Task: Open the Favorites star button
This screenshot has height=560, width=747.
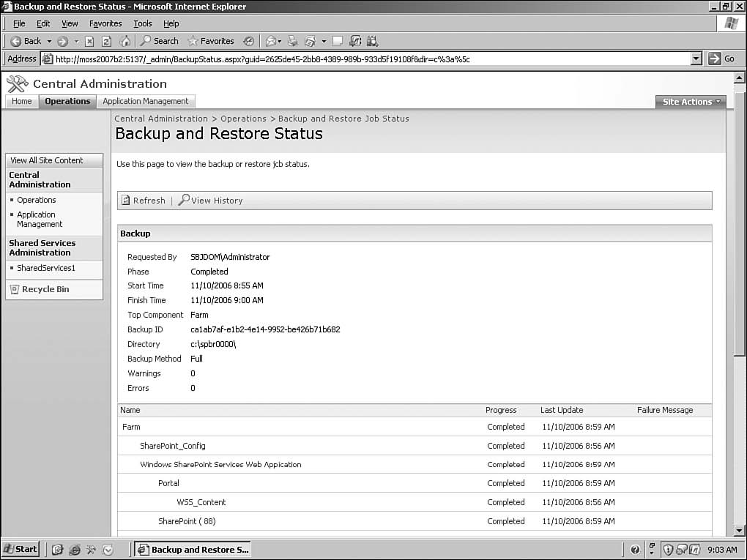Action: pos(211,41)
